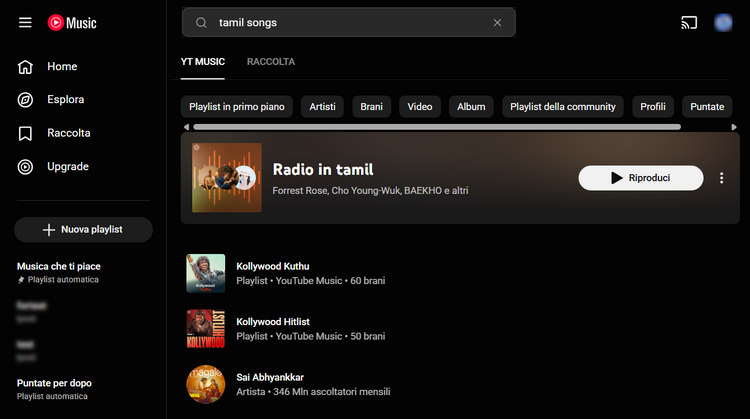Click the pin icon beside Playlist automatica
Image resolution: width=750 pixels, height=419 pixels.
click(21, 280)
